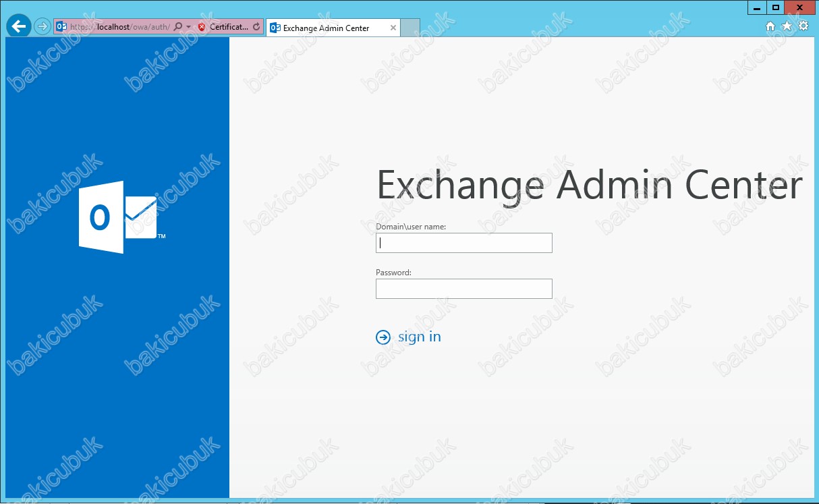Open the address bar autocomplete dropdown arrow
Viewport: 819px width, 504px height.
tap(188, 27)
